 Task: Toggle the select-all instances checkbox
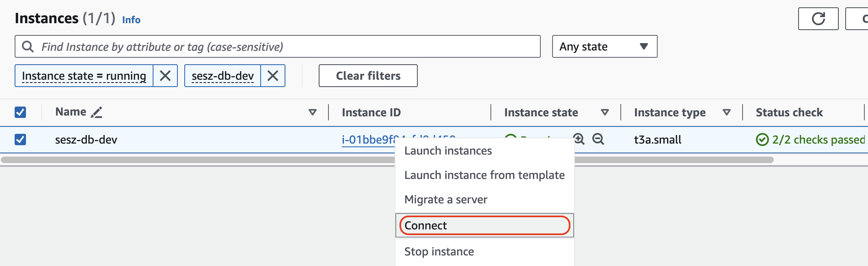coord(20,112)
